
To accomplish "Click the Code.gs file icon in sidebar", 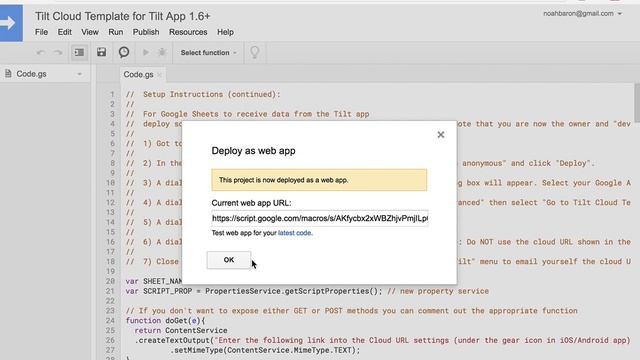I will [x=8, y=74].
